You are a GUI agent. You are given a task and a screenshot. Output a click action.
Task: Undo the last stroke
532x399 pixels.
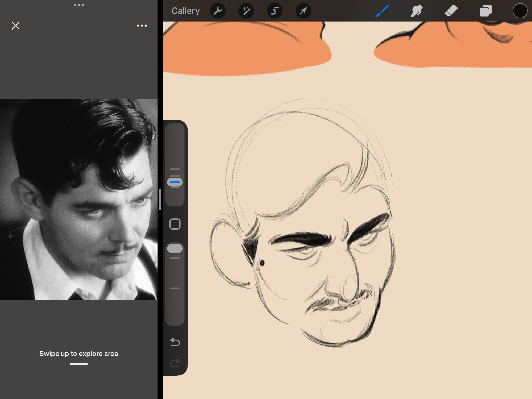point(175,342)
